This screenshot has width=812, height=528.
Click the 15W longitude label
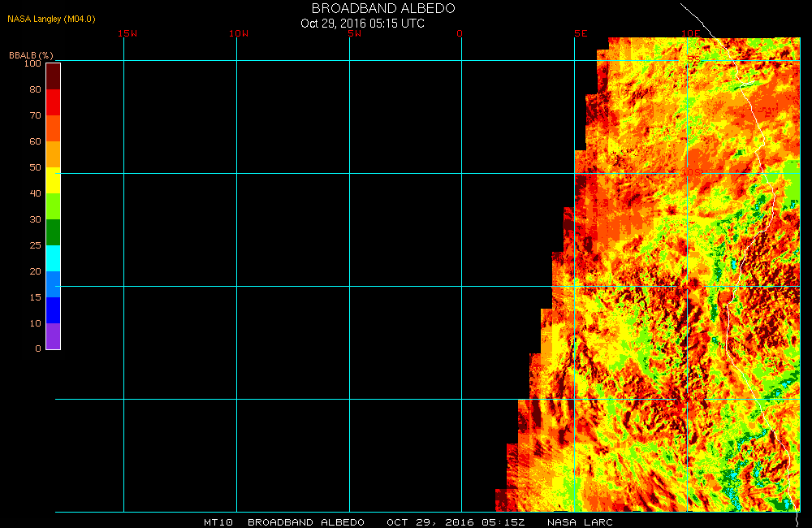click(x=127, y=33)
